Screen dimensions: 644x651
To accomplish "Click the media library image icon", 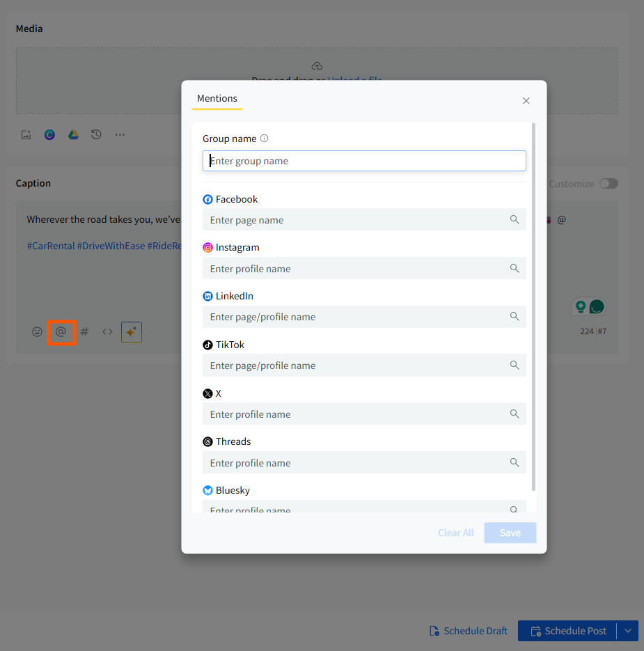I will tap(26, 134).
